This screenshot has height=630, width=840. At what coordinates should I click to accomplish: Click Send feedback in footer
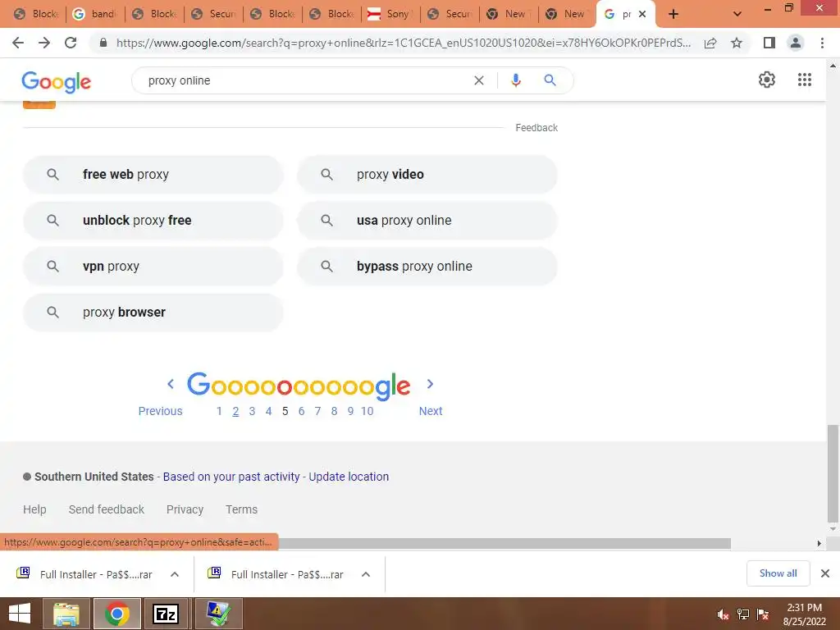pos(106,509)
